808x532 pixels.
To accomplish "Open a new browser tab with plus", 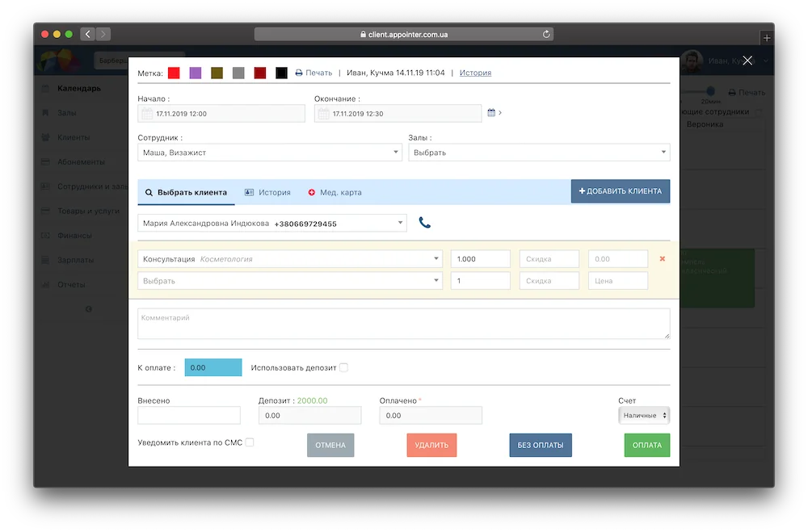I will click(766, 38).
